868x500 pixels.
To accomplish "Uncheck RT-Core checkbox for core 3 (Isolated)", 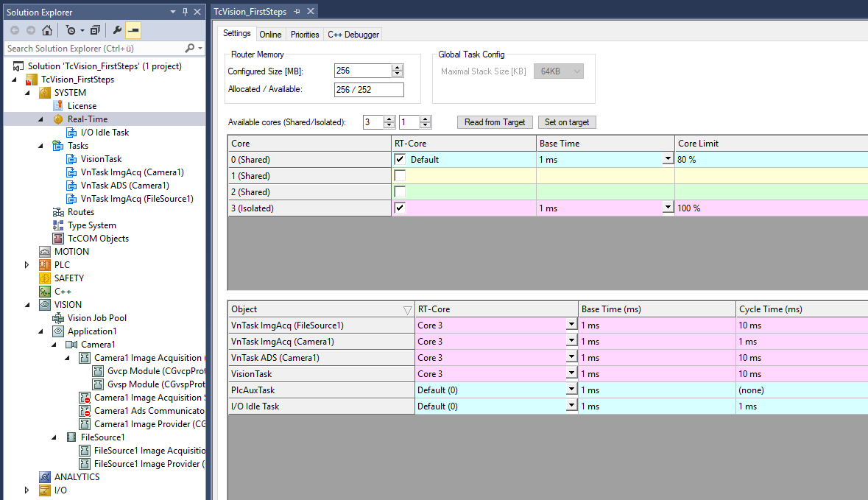I will tap(400, 208).
